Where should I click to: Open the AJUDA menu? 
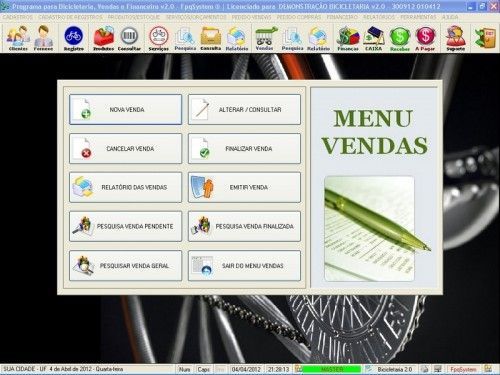tap(450, 17)
